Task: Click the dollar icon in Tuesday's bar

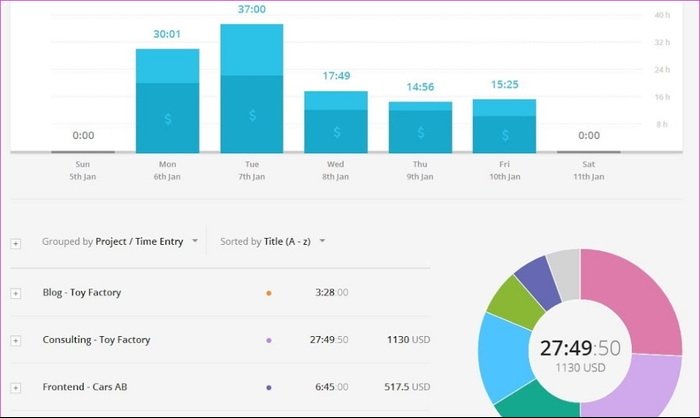Action: point(252,116)
